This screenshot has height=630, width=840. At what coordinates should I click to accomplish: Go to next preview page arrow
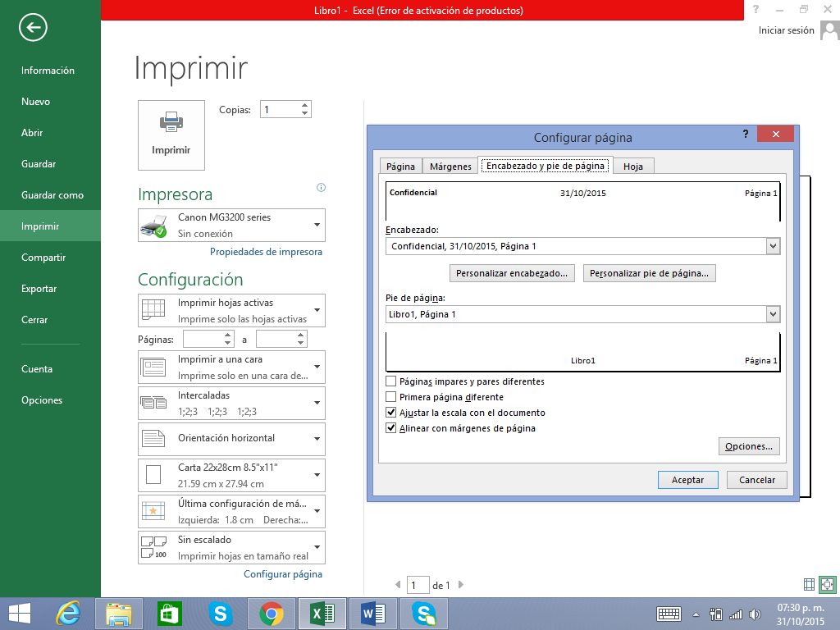tap(461, 585)
